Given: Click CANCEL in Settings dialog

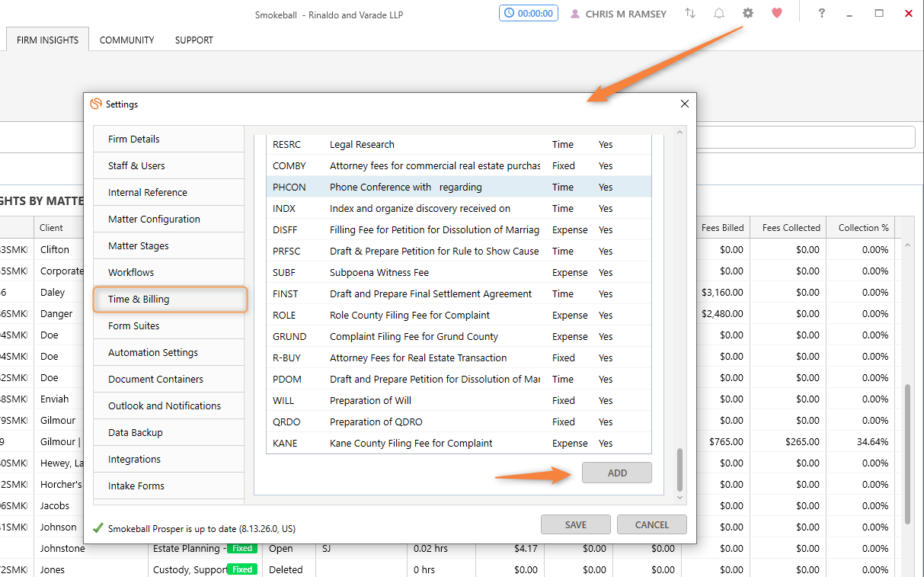Looking at the screenshot, I should pos(651,524).
